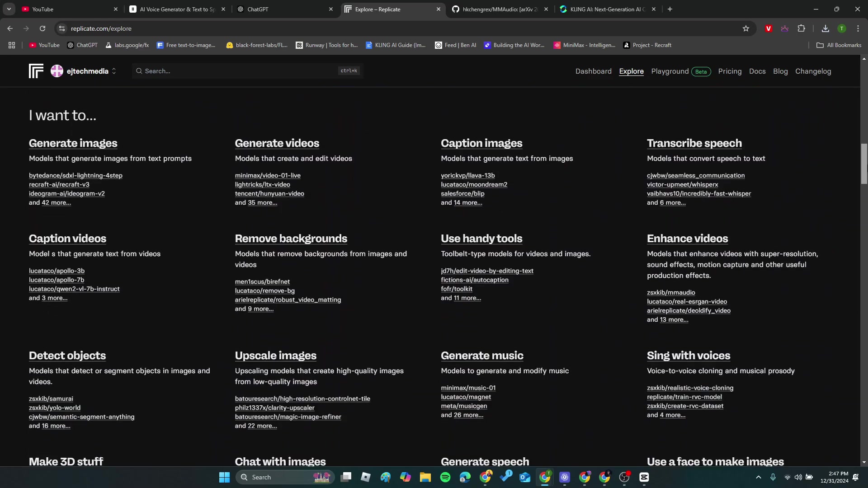Open recraft-ai/recraft-v3 model link
868x488 pixels.
point(59,184)
